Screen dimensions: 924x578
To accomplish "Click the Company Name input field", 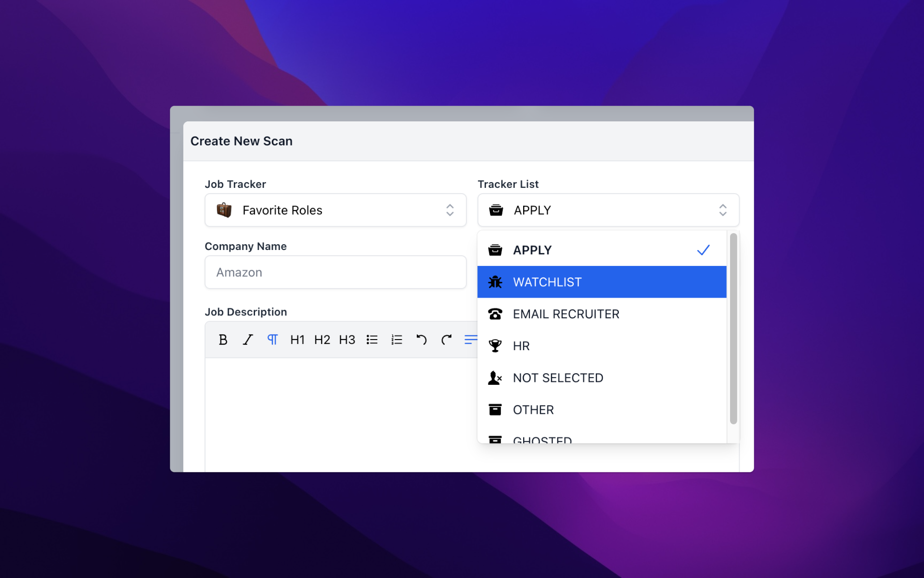I will tap(335, 272).
